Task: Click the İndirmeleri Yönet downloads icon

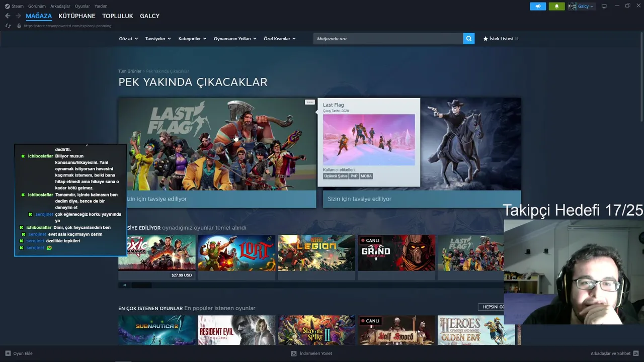Action: pos(294,353)
